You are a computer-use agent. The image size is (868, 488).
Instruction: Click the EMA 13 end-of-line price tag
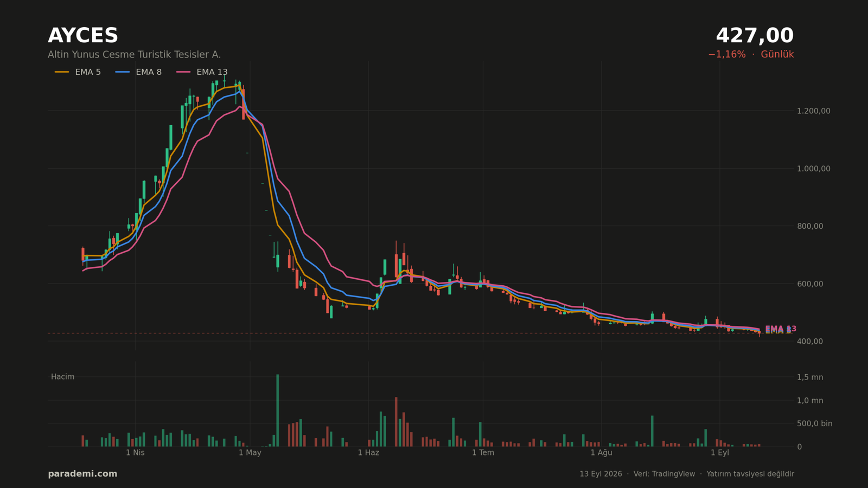[x=781, y=329]
